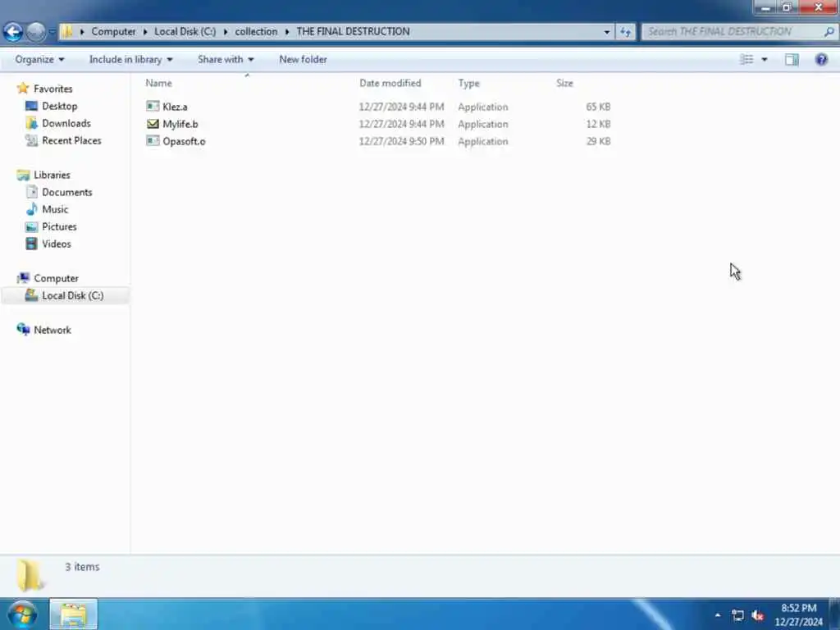Minimize the Explorer window
The width and height of the screenshot is (840, 630).
(x=765, y=7)
